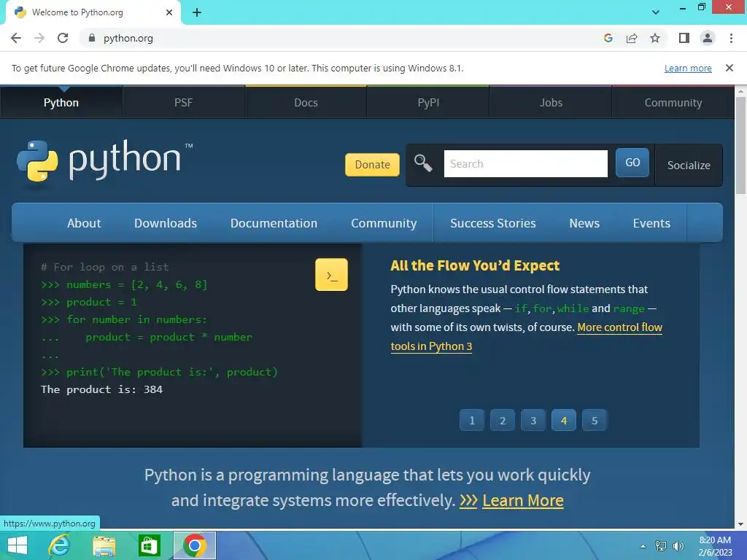Switch to the top Community tab
Viewport: 747px width, 560px height.
coord(673,102)
